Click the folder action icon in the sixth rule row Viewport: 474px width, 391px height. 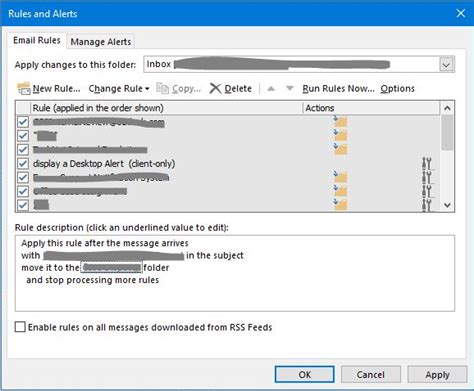[x=340, y=191]
